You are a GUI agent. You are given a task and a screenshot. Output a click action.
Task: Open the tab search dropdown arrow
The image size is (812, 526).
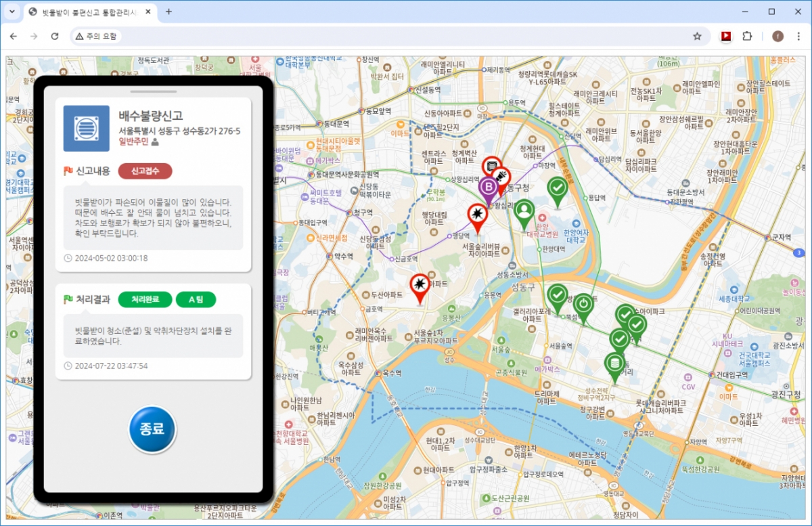click(x=12, y=12)
